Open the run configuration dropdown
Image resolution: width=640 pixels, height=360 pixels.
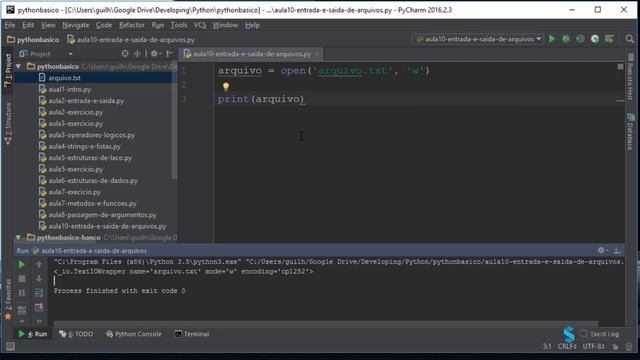[x=478, y=39]
